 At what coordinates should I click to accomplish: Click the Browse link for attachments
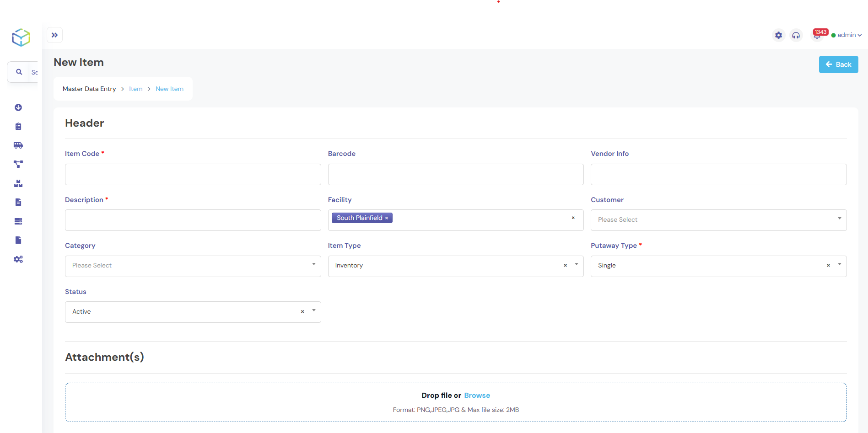click(x=477, y=396)
